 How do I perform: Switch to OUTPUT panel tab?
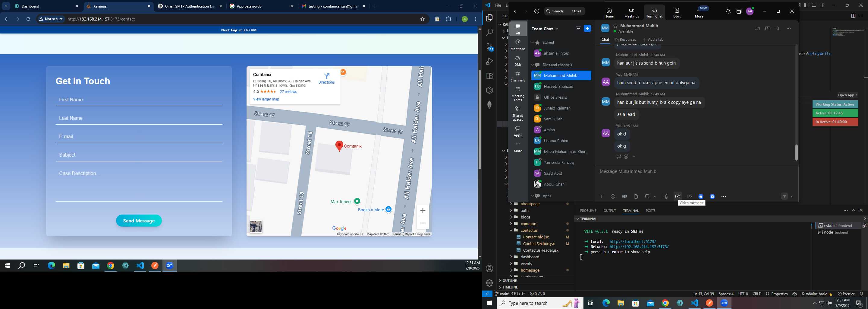609,211
